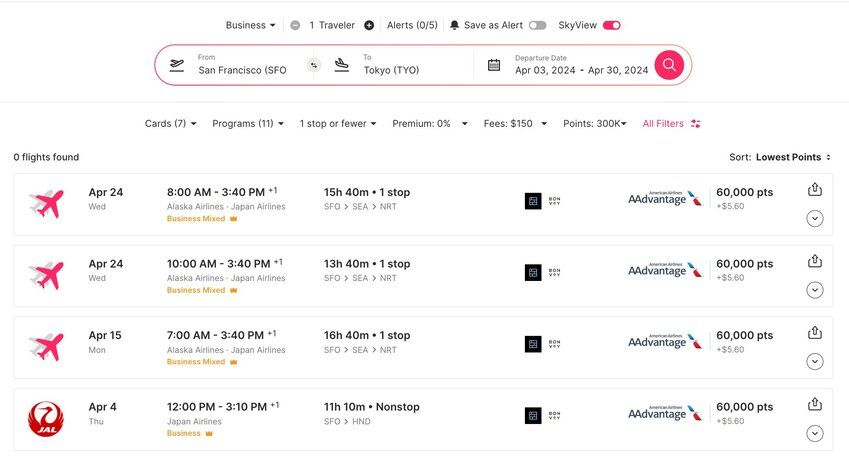Change sort order from Lowest Points
This screenshot has height=456, width=849.
pyautogui.click(x=793, y=157)
